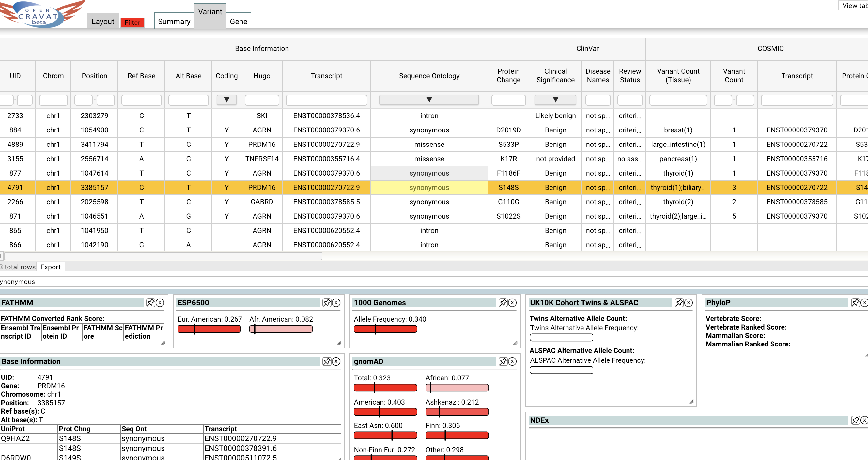Pin the gnomAD widget
The image size is (868, 460).
(x=503, y=361)
